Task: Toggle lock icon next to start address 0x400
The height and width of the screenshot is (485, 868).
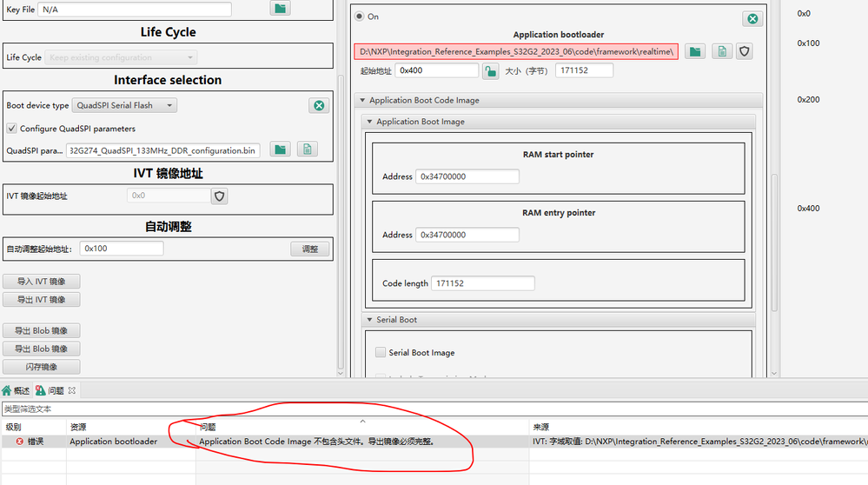Action: [x=490, y=71]
